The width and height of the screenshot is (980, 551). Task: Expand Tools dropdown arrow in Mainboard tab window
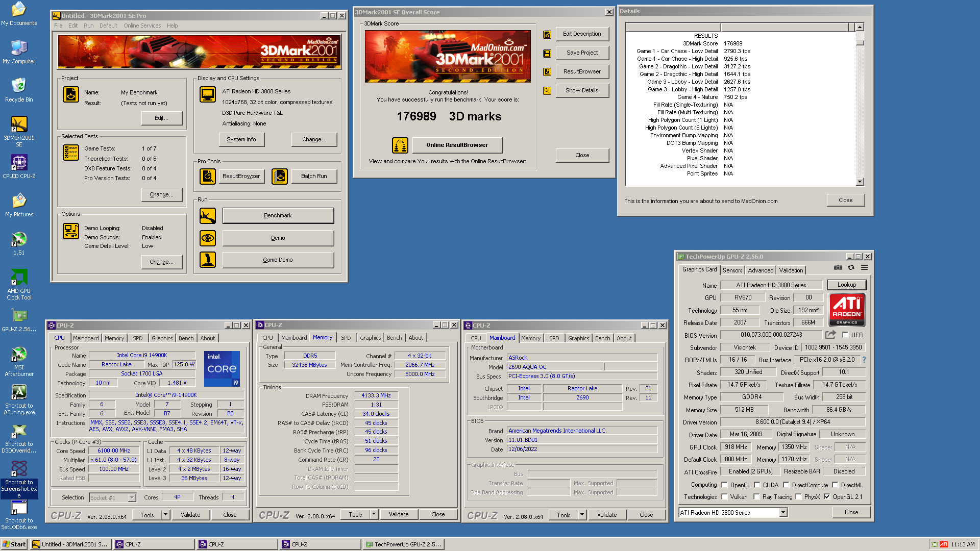[x=582, y=515]
